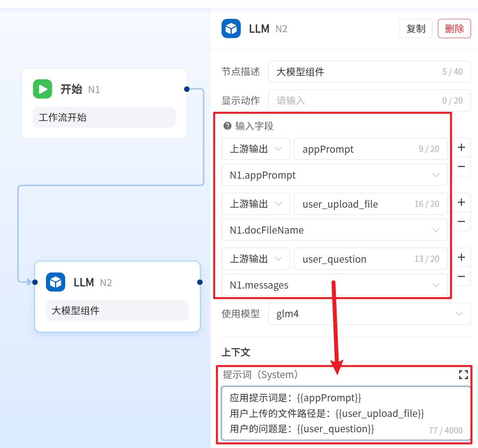Add input field after appPrompt row
The image size is (478, 448).
462,148
